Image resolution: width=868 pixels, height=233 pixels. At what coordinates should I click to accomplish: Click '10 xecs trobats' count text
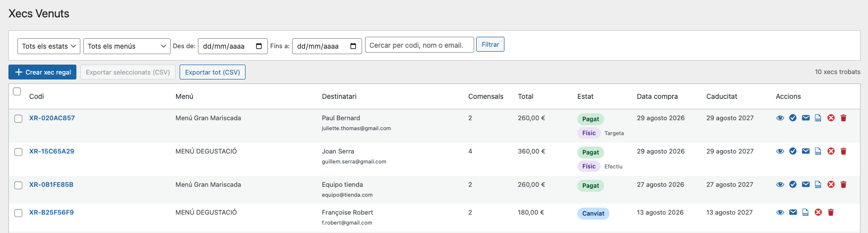838,72
